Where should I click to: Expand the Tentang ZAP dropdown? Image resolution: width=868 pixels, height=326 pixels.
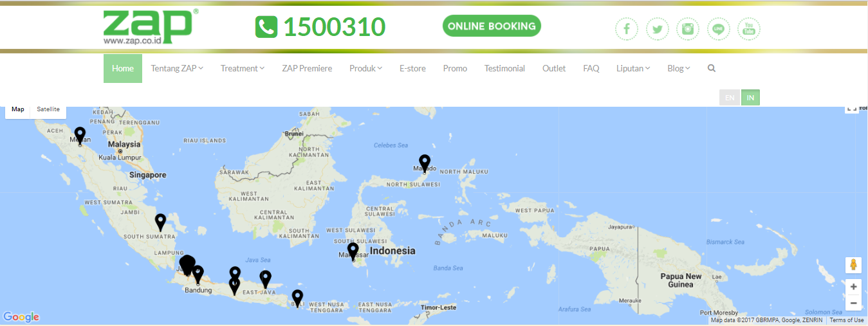[177, 68]
